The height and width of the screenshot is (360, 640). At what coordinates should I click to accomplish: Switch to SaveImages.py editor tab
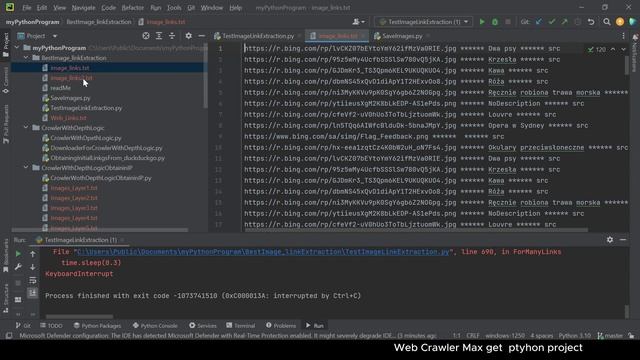tap(402, 36)
